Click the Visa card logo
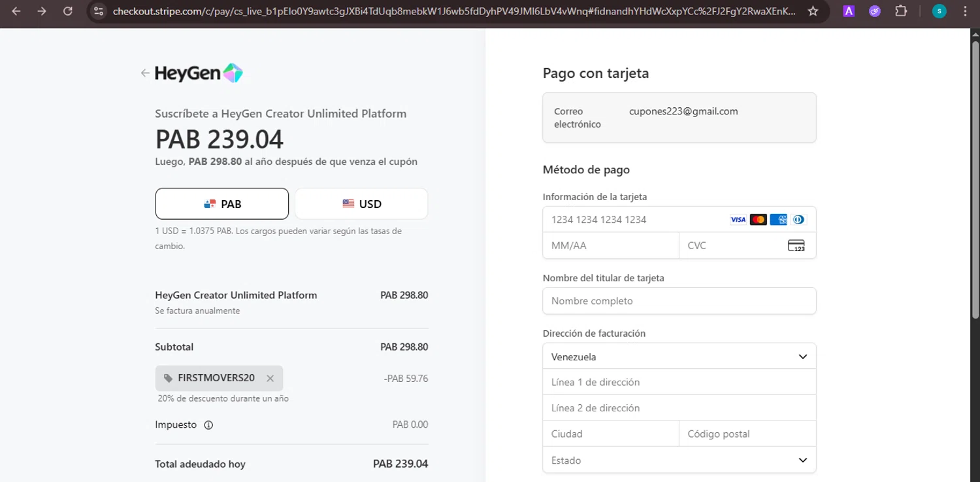Screen dimensions: 980x482 (x=738, y=220)
